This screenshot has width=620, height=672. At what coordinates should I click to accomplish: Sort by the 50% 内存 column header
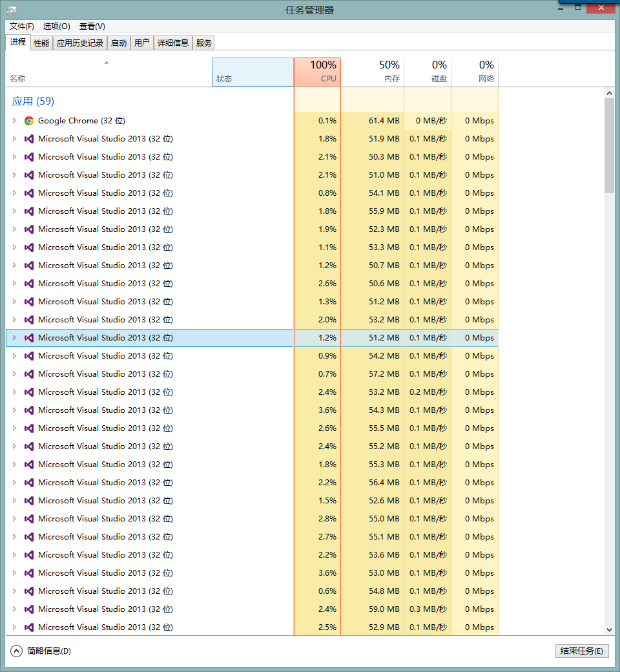click(373, 72)
